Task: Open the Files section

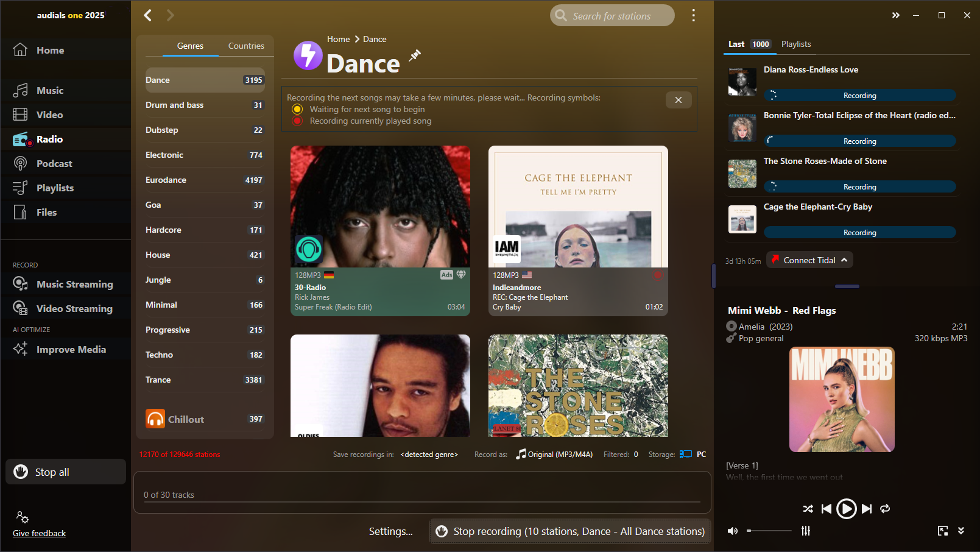Action: point(37,212)
